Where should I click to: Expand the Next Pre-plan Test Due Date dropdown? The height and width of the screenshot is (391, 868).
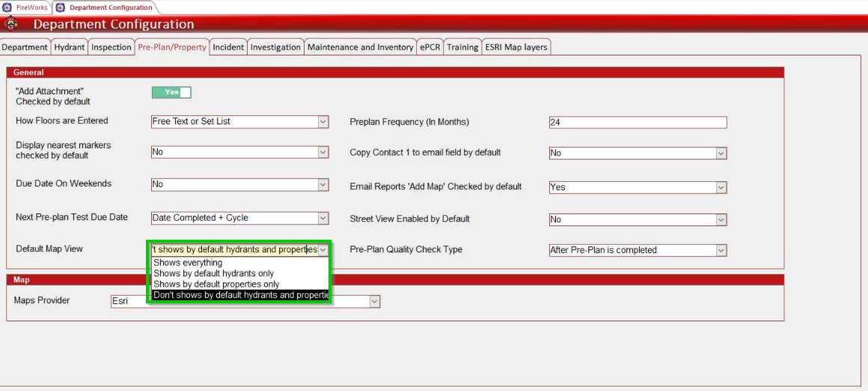(x=323, y=218)
